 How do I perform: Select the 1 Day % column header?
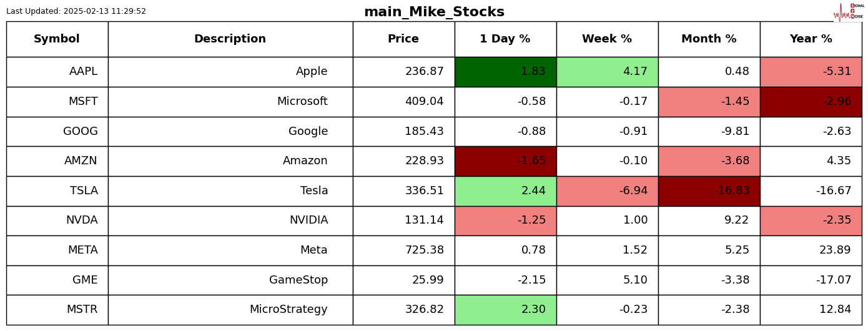pos(505,39)
